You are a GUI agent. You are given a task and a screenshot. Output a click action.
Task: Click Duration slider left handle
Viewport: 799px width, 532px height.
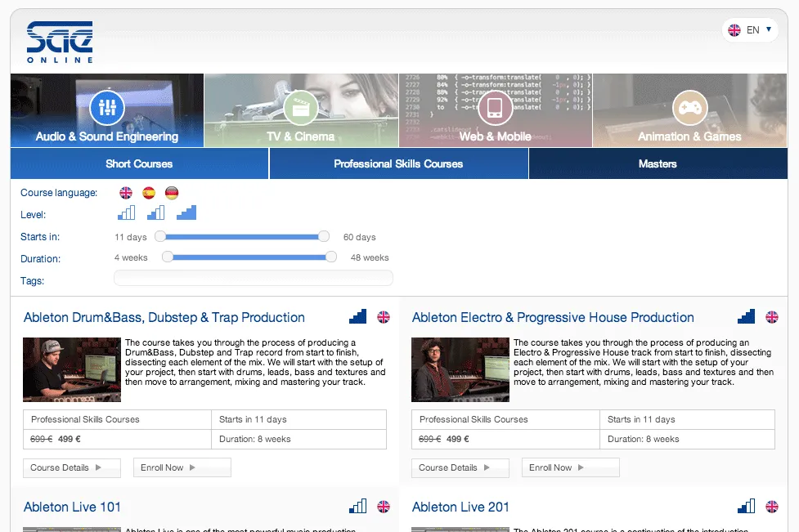click(167, 257)
